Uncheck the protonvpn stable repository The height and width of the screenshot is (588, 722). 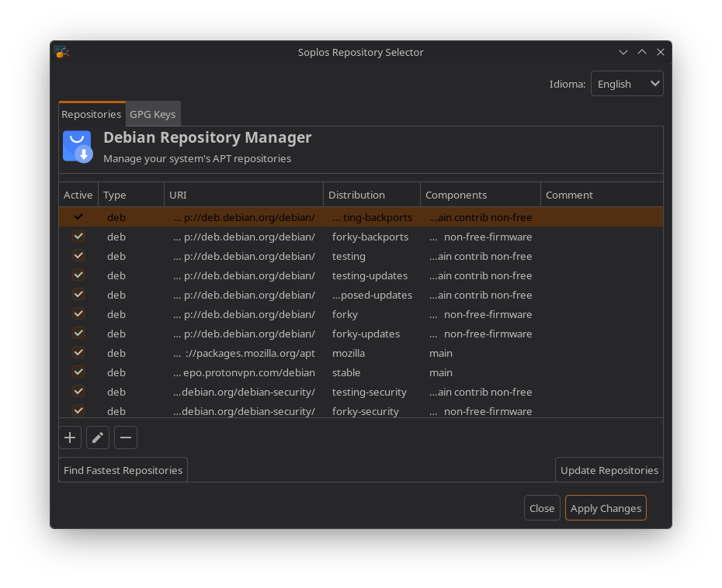click(78, 372)
